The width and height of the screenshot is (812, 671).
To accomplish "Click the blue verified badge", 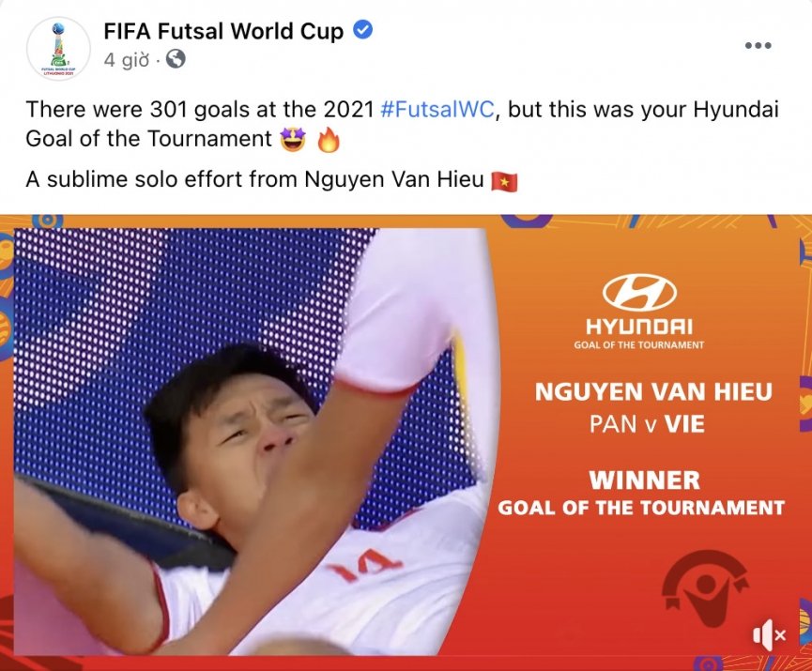I will (362, 31).
